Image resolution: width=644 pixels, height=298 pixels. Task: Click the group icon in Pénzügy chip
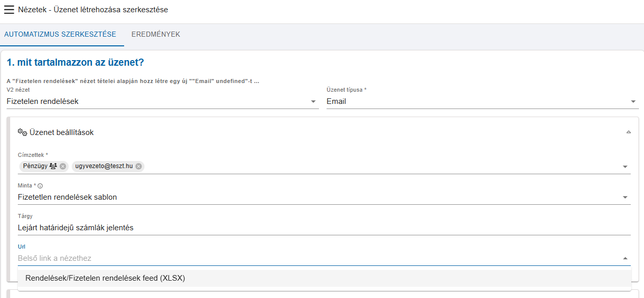[x=53, y=166]
